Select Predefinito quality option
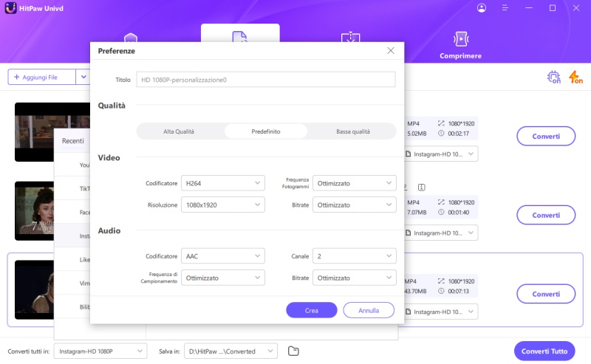Screen dimensions: 591x364 [266, 131]
